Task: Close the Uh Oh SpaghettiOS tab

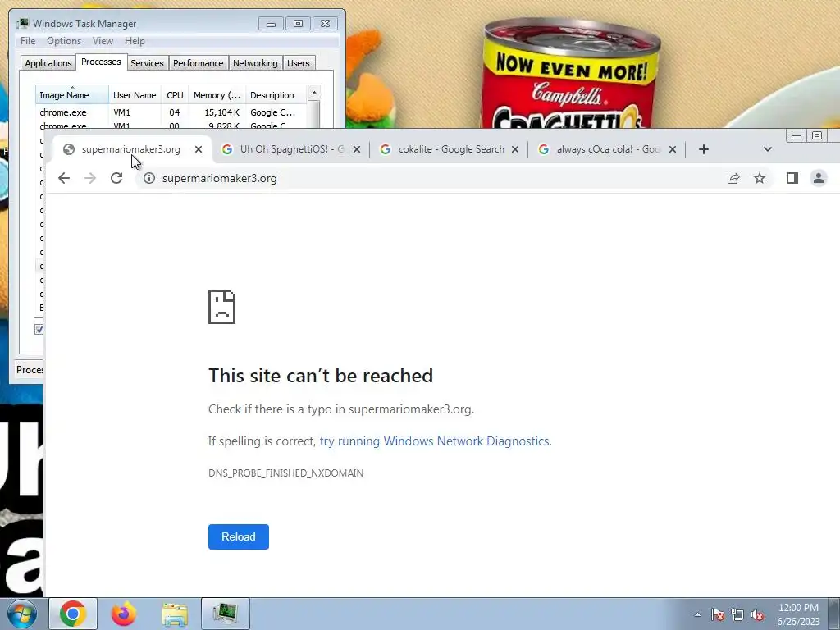Action: (x=357, y=149)
